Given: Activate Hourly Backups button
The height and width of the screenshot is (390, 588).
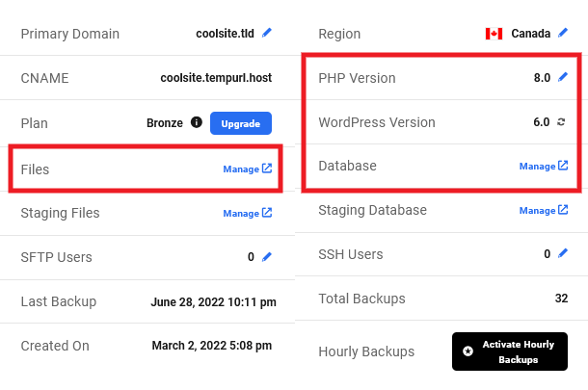Looking at the screenshot, I should point(510,351).
